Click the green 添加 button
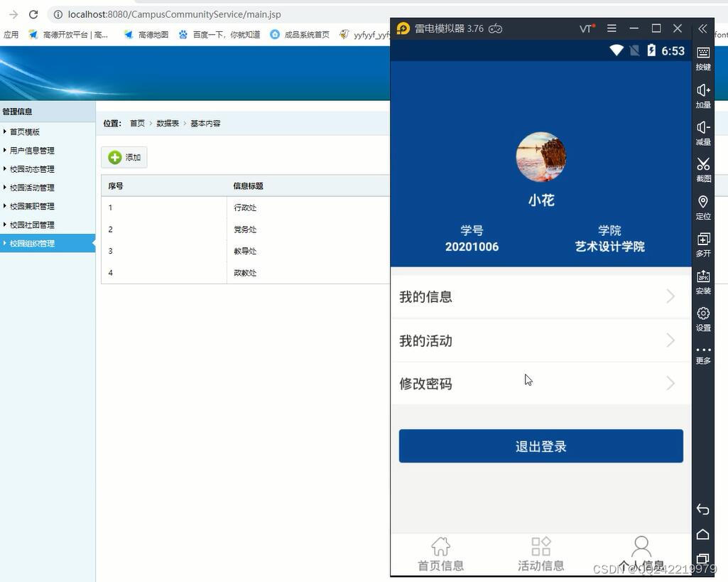Image resolution: width=728 pixels, height=582 pixels. (x=124, y=158)
